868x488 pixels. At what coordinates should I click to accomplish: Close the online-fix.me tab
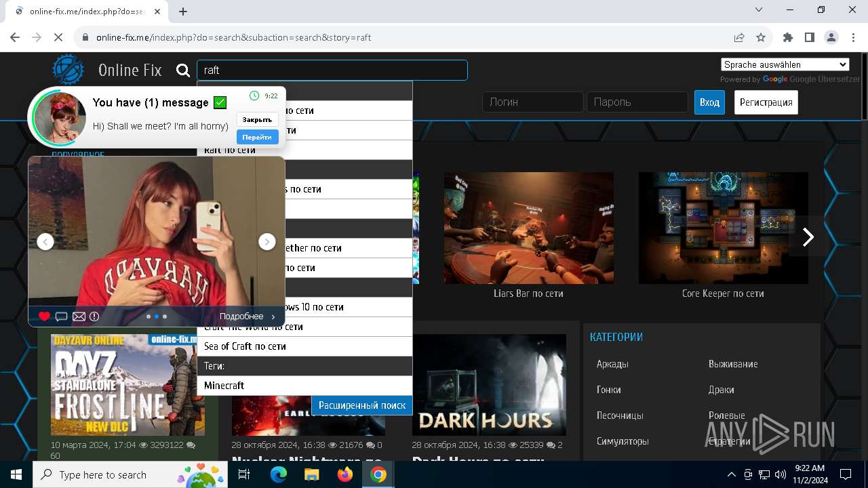[158, 12]
